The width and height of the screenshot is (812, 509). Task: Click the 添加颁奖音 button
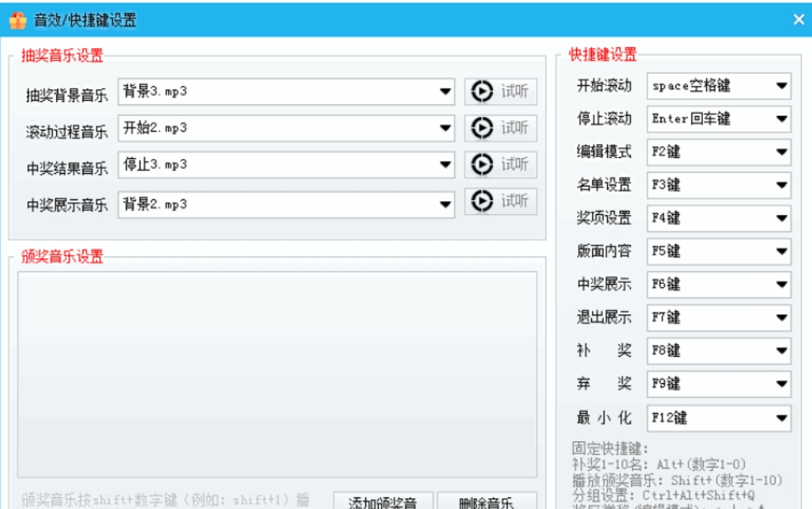pos(384,502)
